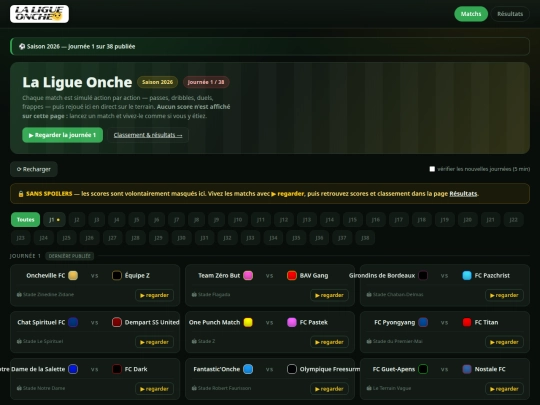Click Regarder la journée 1 button

[x=63, y=135]
